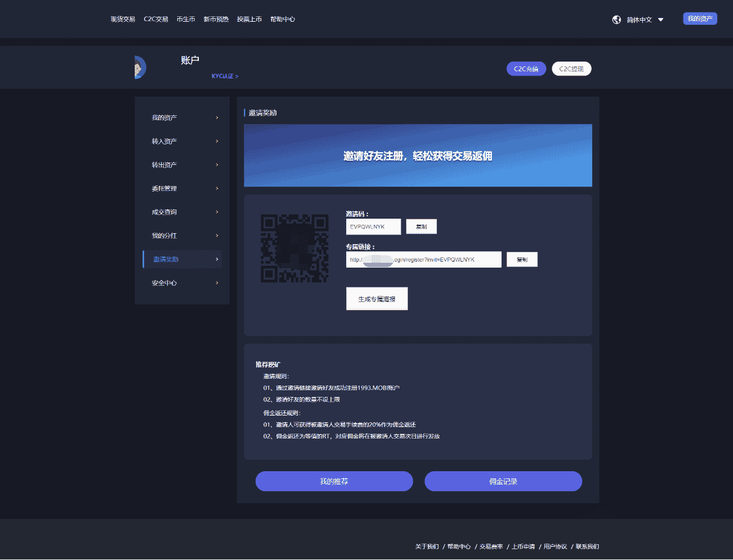Image resolution: width=733 pixels, height=560 pixels.
Task: Open C2C交易 in top navigation
Action: [156, 19]
